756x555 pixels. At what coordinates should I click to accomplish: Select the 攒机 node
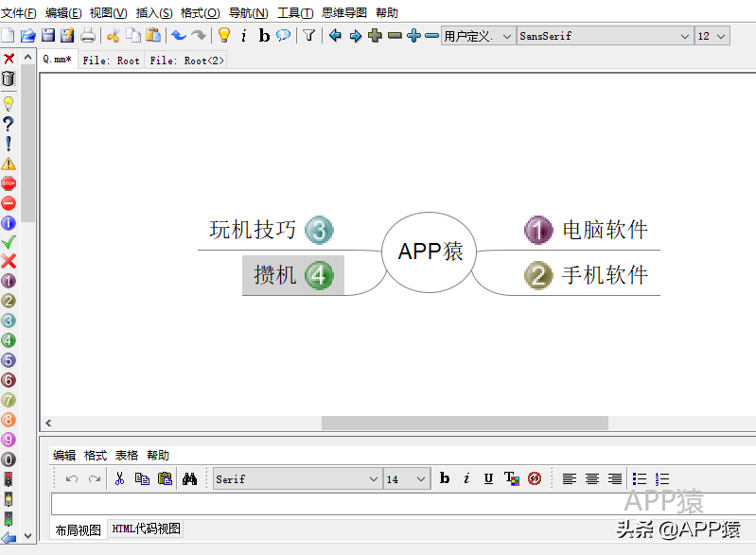(293, 275)
